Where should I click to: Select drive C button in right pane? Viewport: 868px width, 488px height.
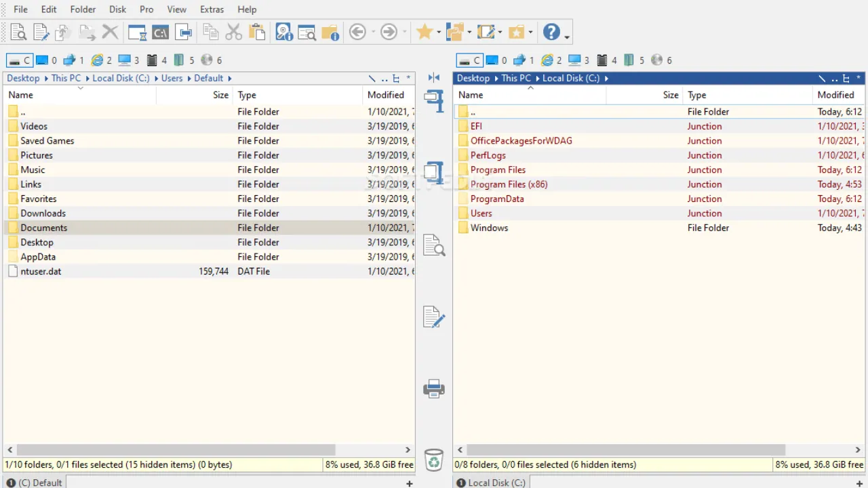pos(469,60)
